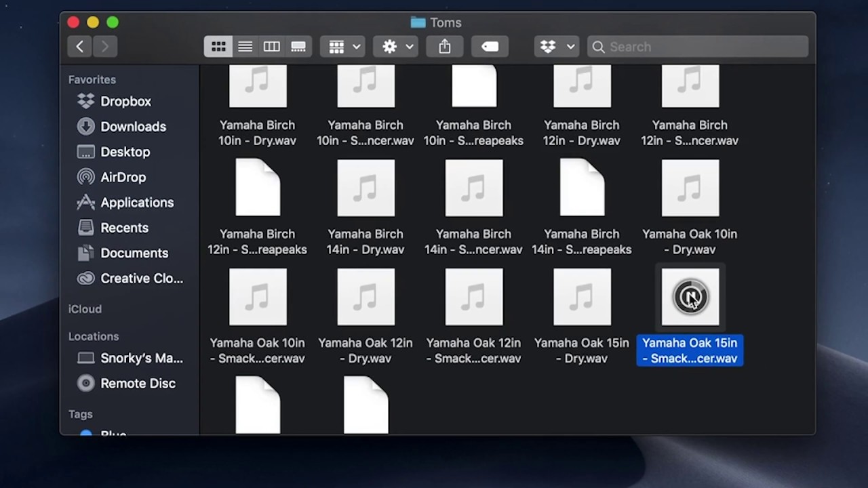Select Yamaha Birch 10in - S...ncer.wav icon
868x488 pixels.
pos(366,86)
